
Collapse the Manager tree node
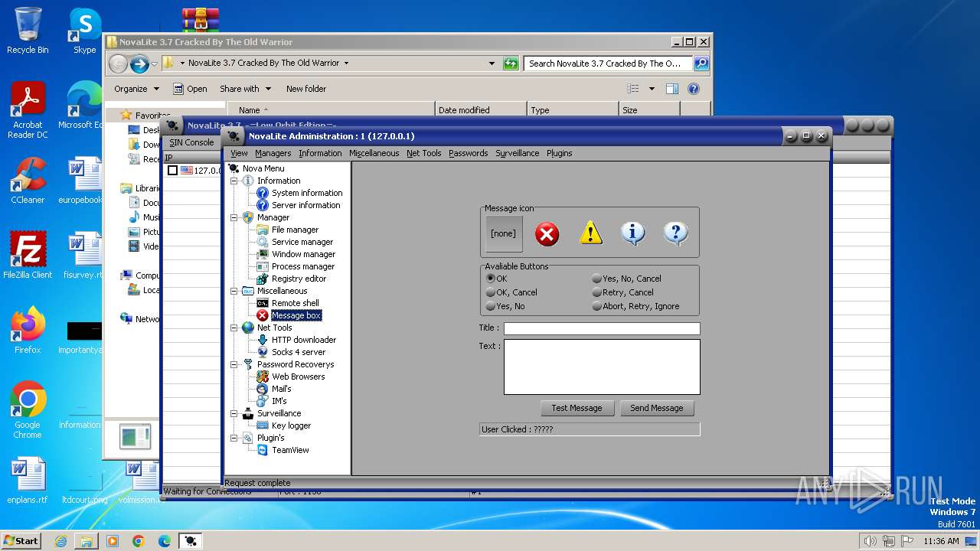tap(234, 217)
